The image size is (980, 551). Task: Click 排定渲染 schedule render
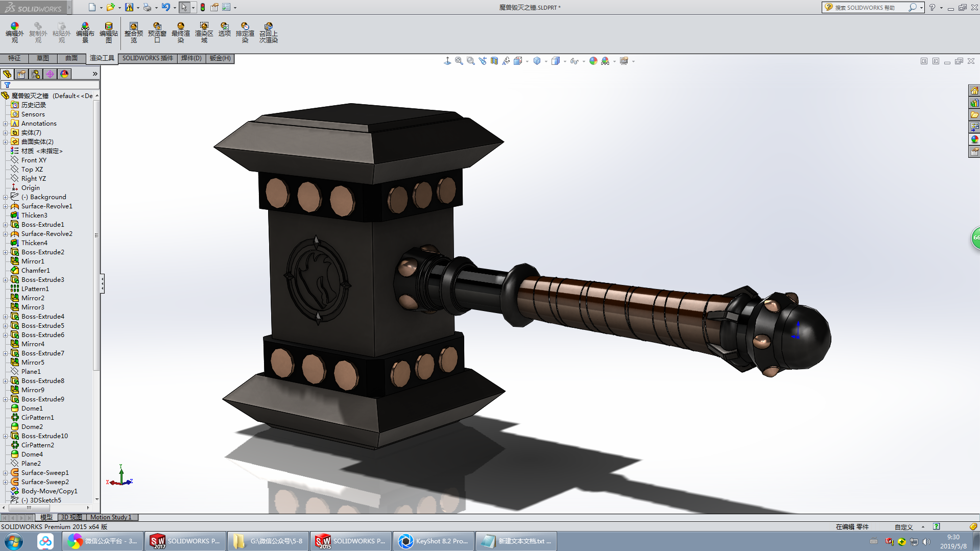pyautogui.click(x=245, y=32)
